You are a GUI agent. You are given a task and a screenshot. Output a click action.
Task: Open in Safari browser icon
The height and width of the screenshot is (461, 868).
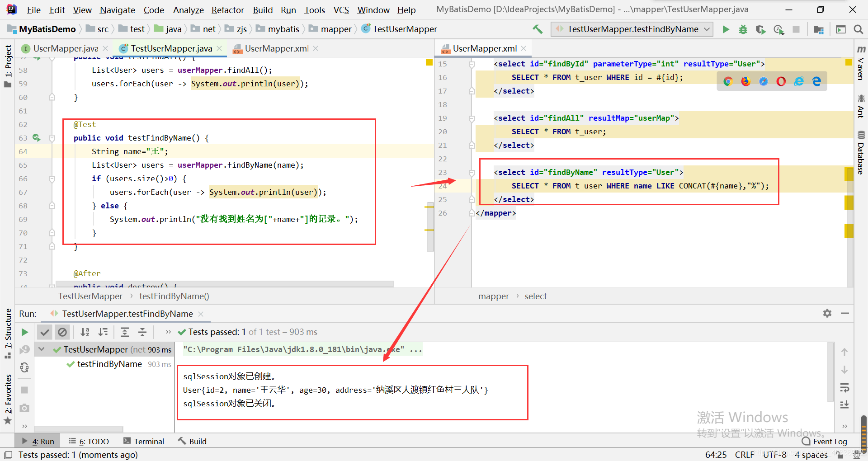(x=764, y=81)
